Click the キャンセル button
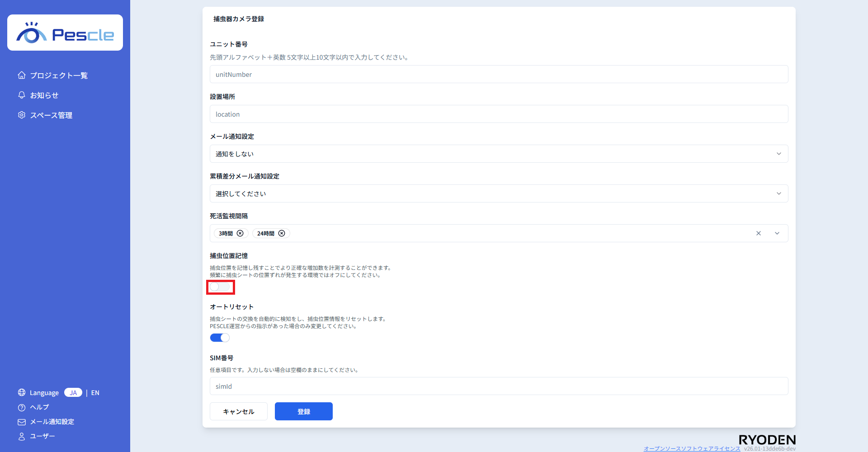The height and width of the screenshot is (452, 868). click(x=239, y=411)
